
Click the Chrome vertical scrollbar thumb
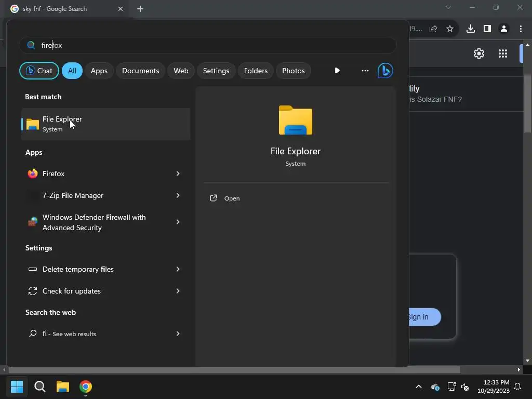[527, 103]
